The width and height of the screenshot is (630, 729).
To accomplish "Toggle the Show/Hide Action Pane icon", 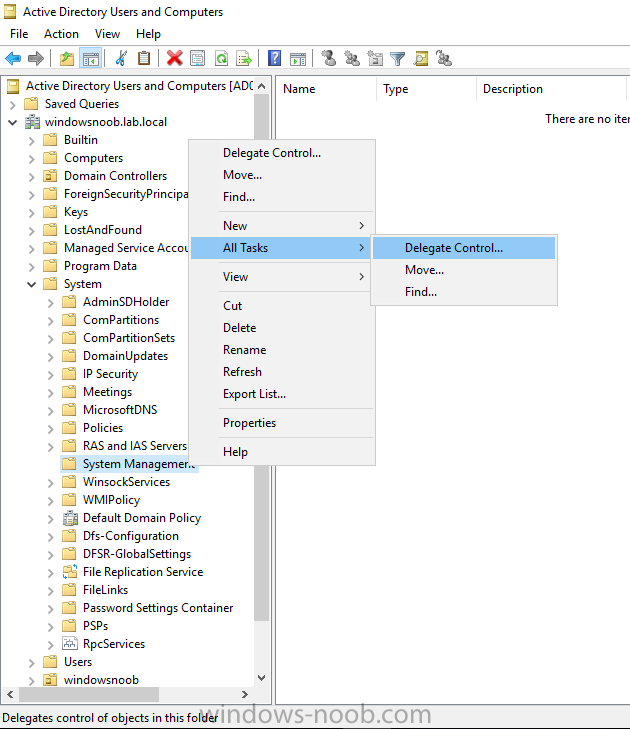I will [298, 59].
